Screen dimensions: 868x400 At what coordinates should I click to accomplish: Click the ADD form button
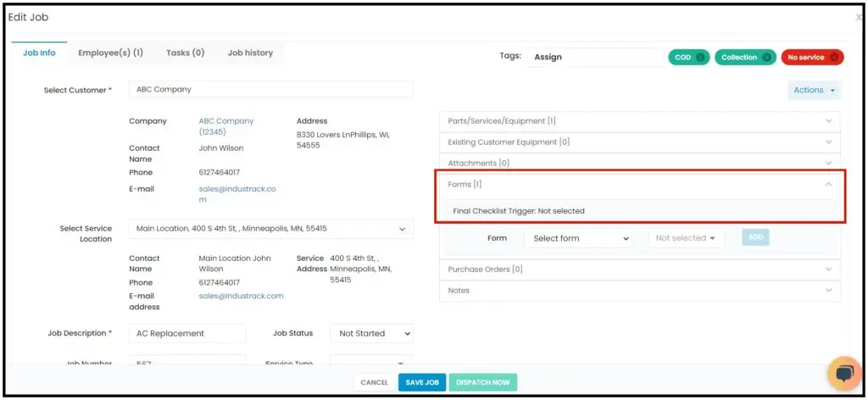(755, 237)
